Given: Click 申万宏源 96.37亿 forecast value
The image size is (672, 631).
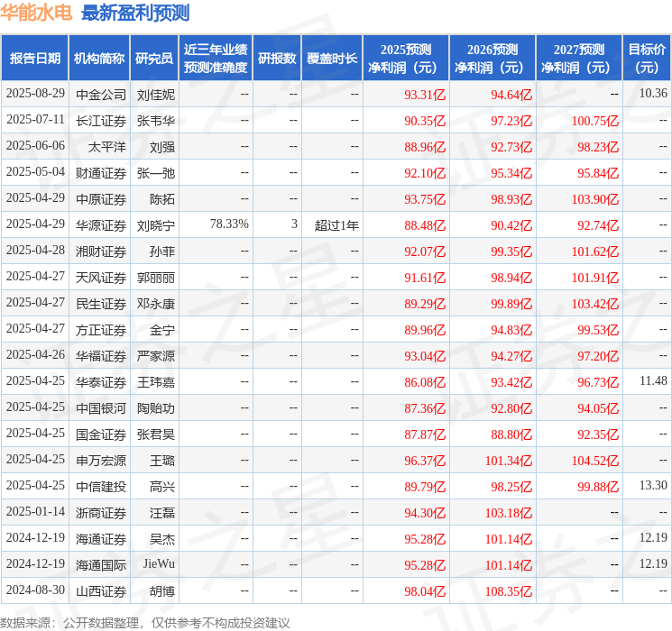Looking at the screenshot, I should pyautogui.click(x=425, y=461).
